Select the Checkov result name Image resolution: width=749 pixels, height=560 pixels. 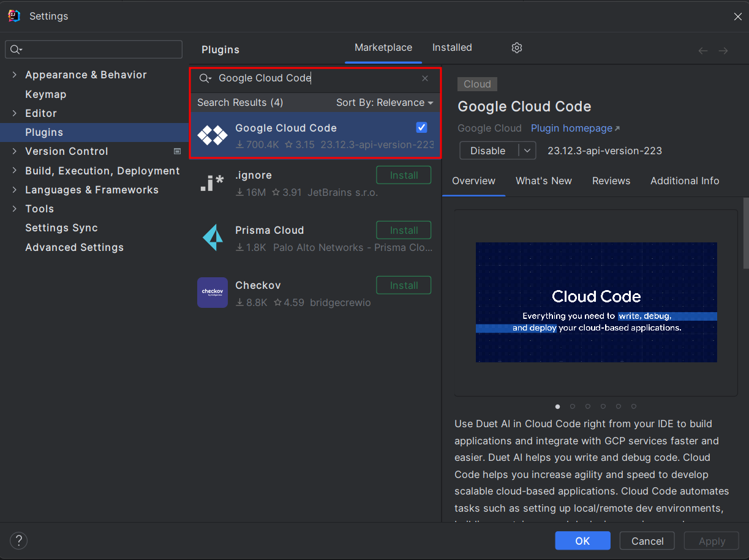pos(258,285)
